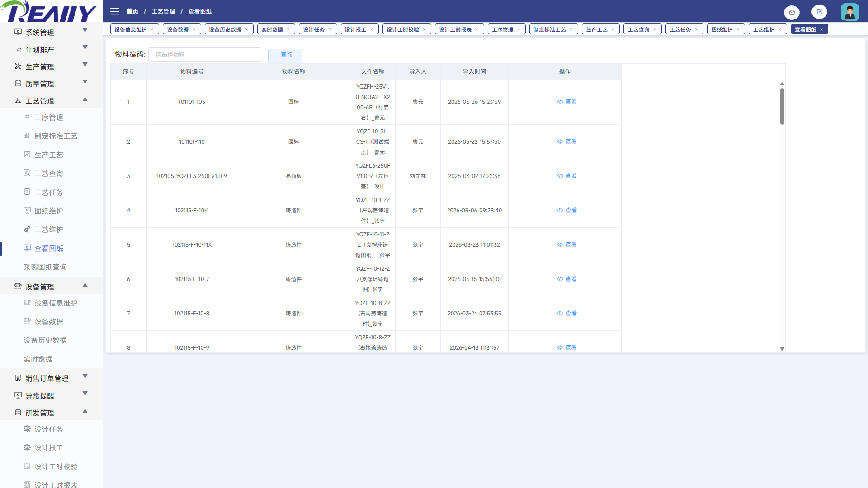View drawing for material 102115-F-10-1
Screen dimensions: 868x488
567,211
